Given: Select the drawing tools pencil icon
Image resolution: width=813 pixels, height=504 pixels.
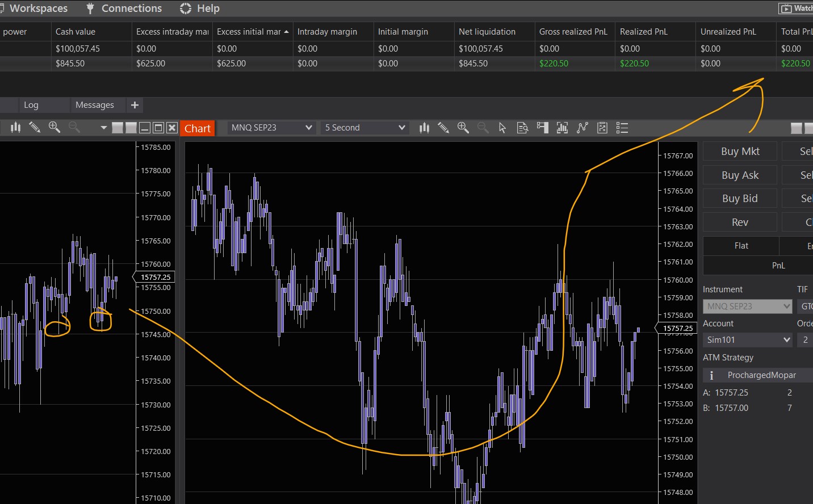Looking at the screenshot, I should click(x=443, y=128).
